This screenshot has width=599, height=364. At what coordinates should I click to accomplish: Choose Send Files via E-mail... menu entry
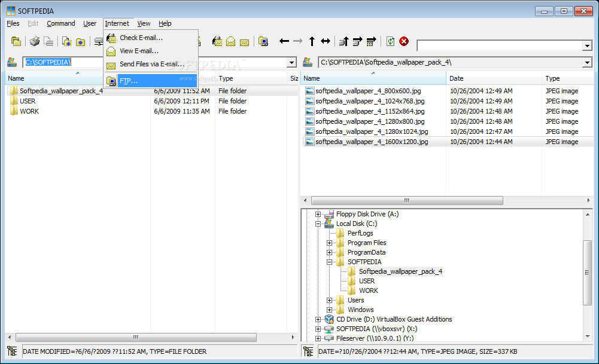tap(151, 64)
